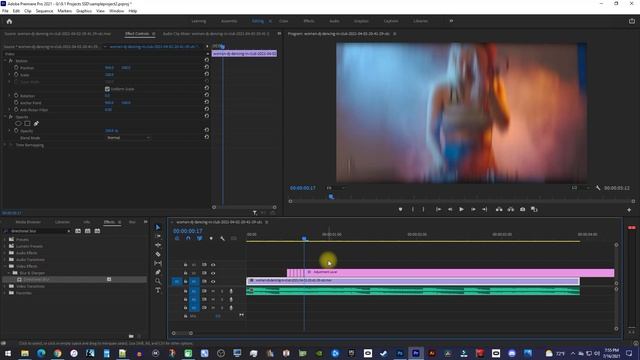The height and width of the screenshot is (360, 640).
Task: Open the Blend Mode dropdown
Action: click(128, 138)
